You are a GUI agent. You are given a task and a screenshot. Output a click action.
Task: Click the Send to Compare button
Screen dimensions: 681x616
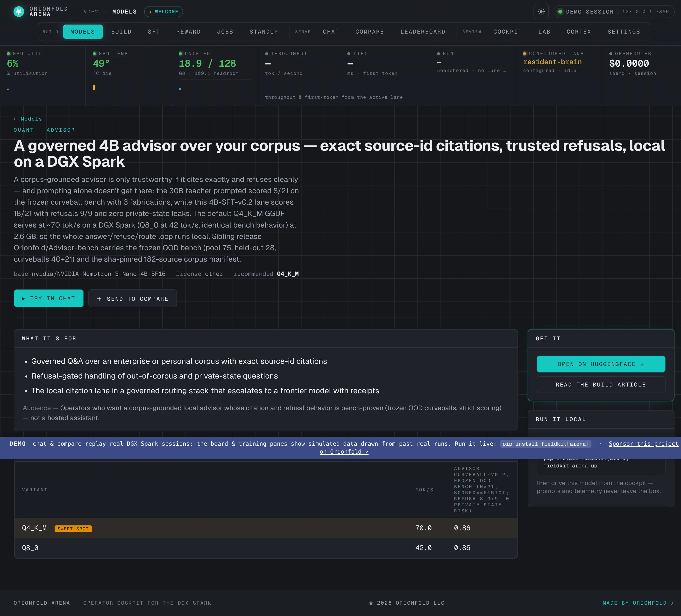click(x=132, y=299)
